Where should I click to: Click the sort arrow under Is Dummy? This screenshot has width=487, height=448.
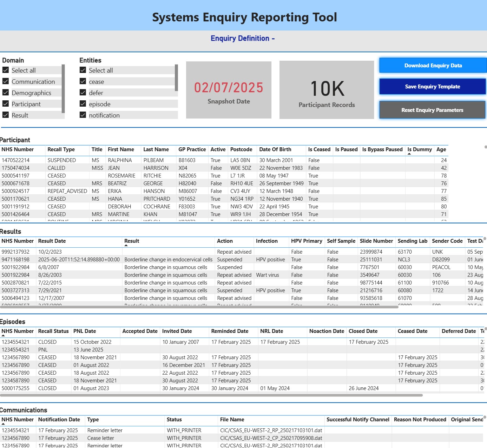click(409, 154)
